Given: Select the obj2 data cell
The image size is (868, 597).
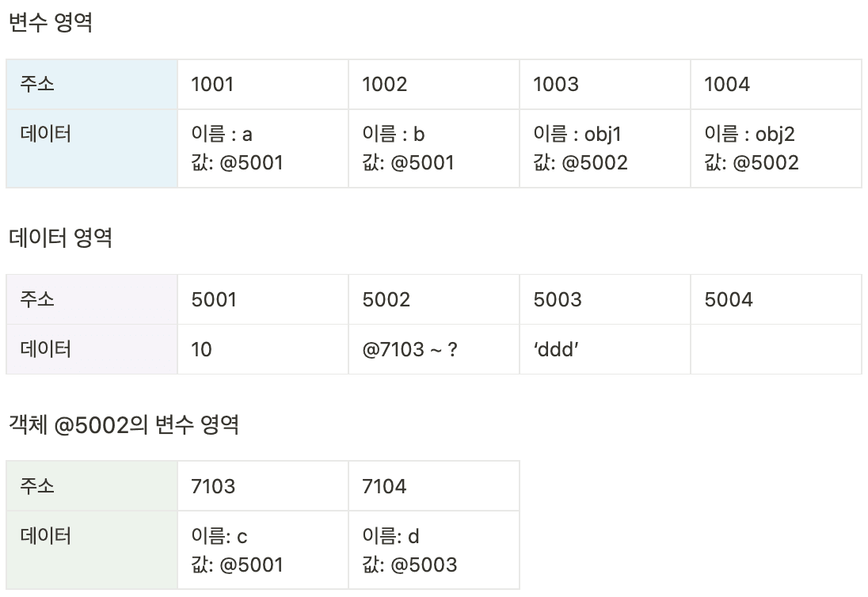Looking at the screenshot, I should click(776, 148).
